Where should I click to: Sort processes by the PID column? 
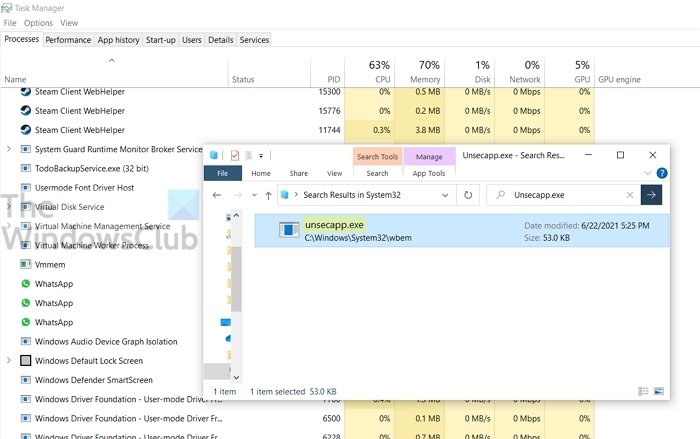328,71
